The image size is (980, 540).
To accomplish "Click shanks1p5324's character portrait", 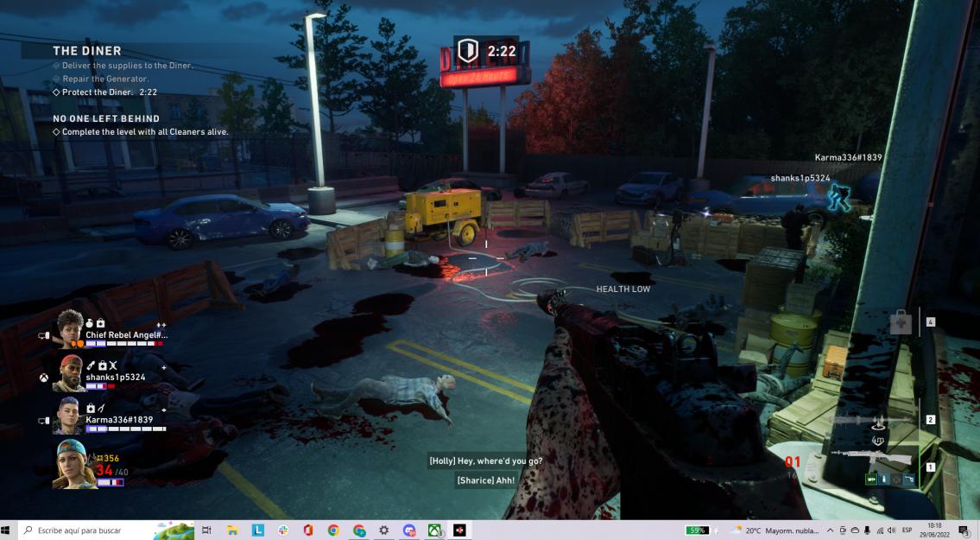I will 70,372.
